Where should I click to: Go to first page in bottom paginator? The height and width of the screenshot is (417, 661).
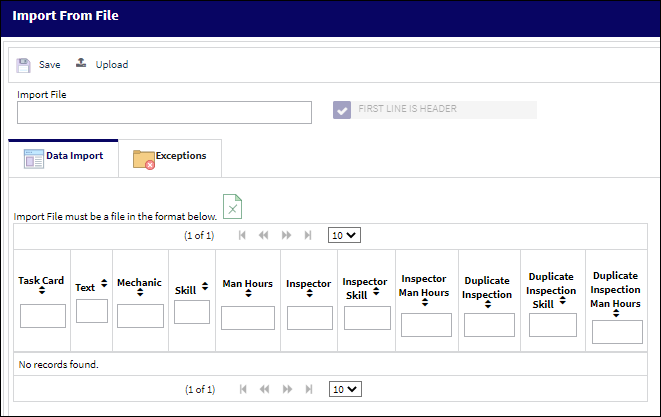[243, 389]
